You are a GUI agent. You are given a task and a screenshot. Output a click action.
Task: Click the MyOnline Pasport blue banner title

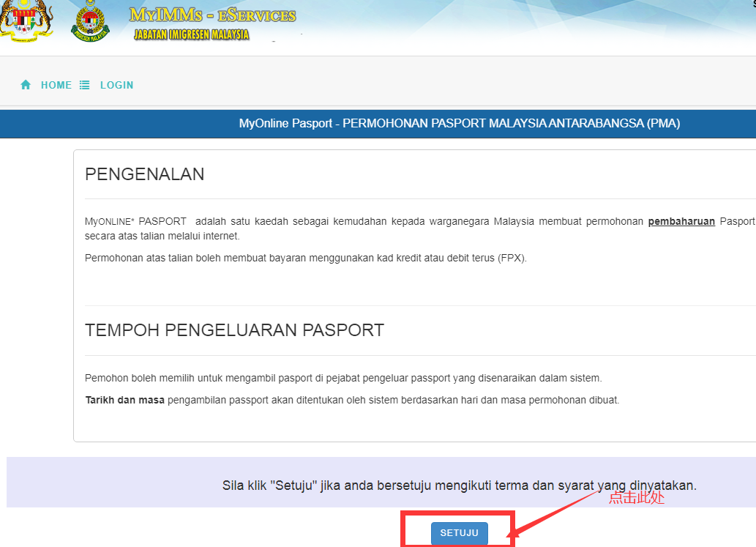pyautogui.click(x=460, y=124)
